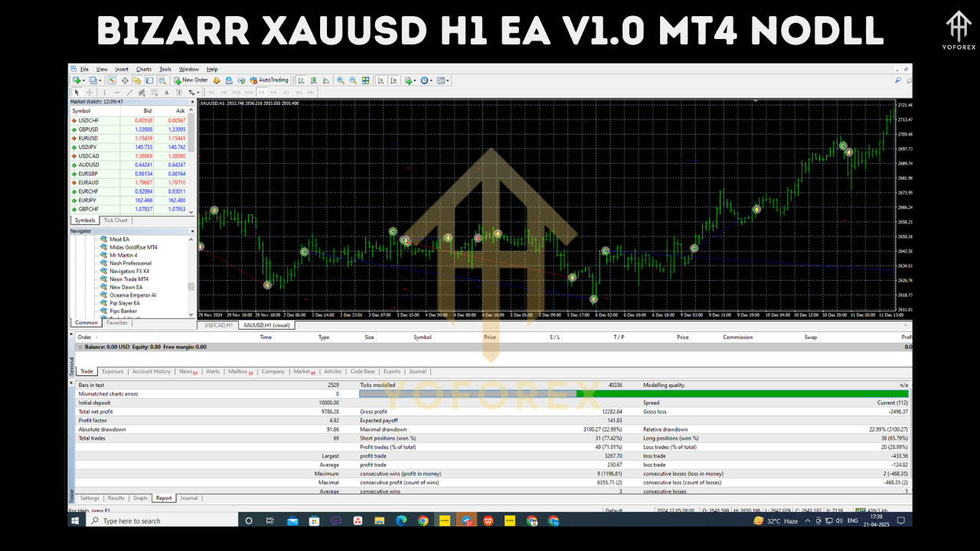This screenshot has height=551, width=980.
Task: Switch to the Graph tab
Action: pyautogui.click(x=140, y=498)
